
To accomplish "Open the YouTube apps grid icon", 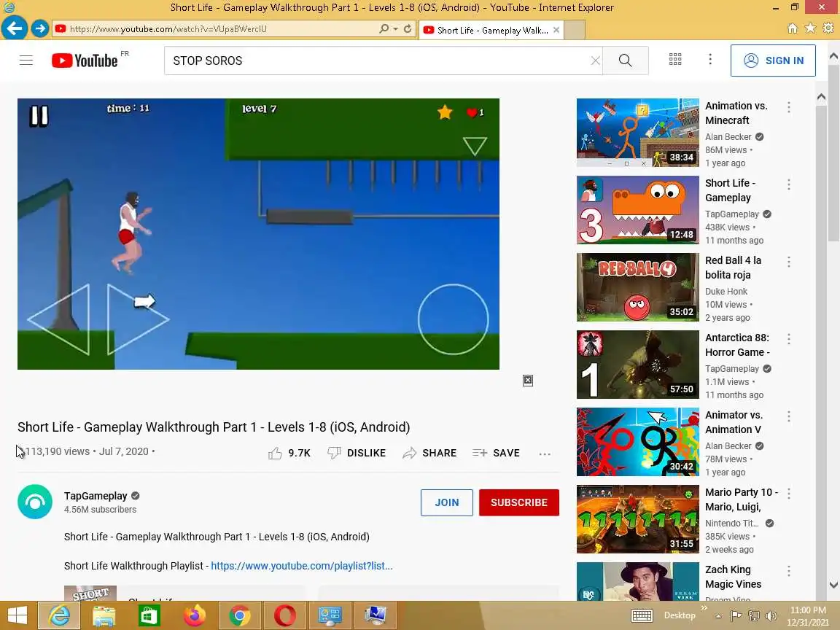I will (x=675, y=60).
